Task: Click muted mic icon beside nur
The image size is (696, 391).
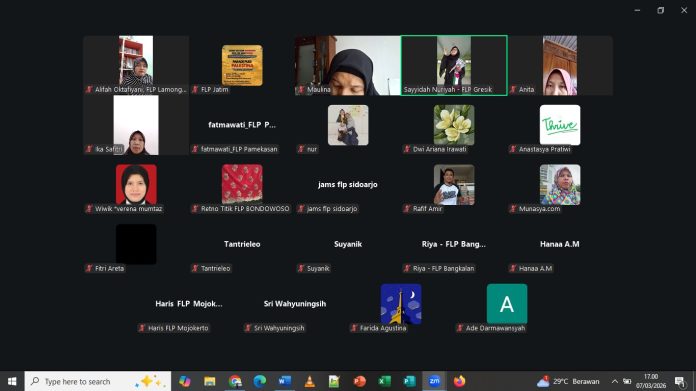Action: pos(301,149)
